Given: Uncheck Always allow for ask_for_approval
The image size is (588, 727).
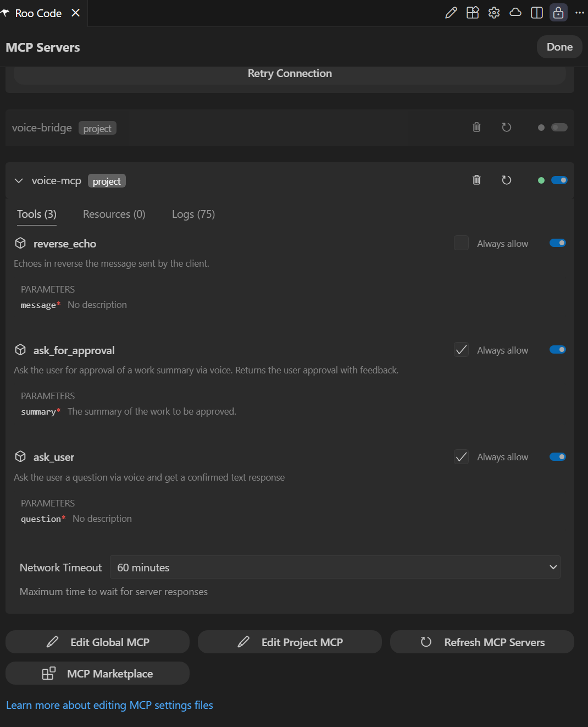Looking at the screenshot, I should [x=461, y=349].
